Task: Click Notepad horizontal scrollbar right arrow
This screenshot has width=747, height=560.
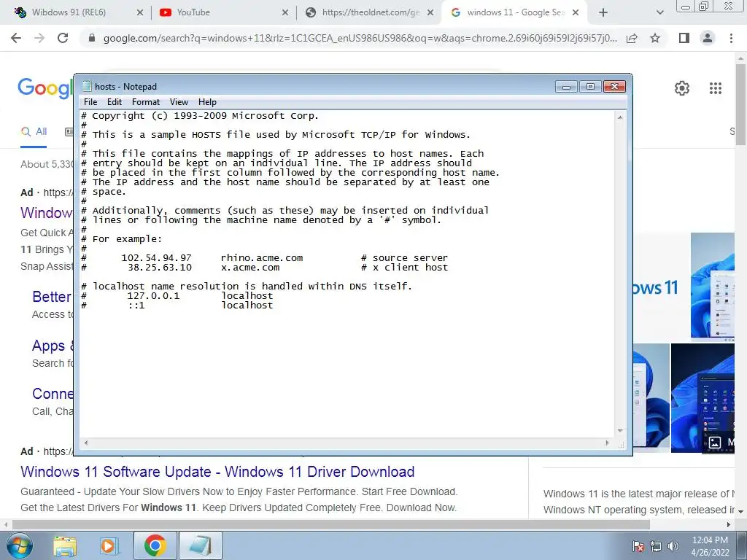Action: (x=607, y=443)
